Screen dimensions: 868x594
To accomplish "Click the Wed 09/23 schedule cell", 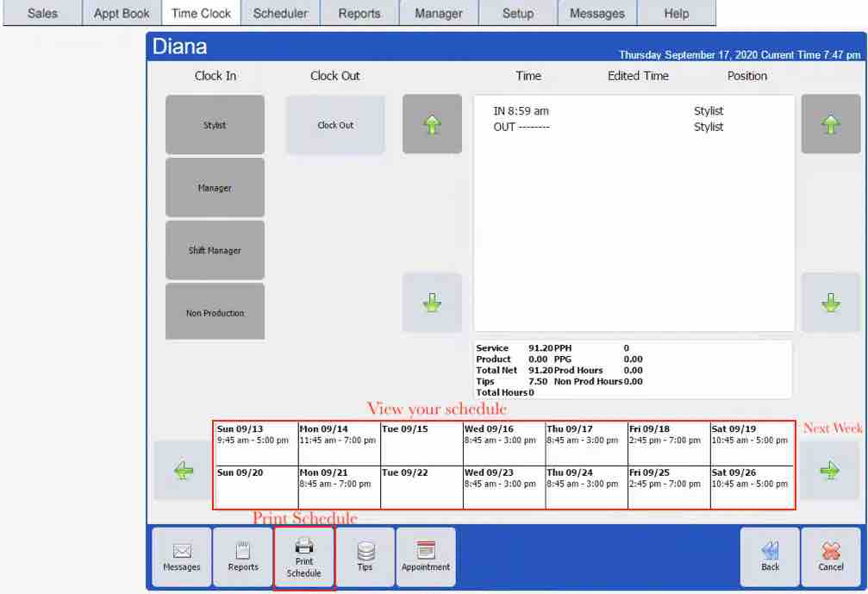I will pyautogui.click(x=504, y=487).
